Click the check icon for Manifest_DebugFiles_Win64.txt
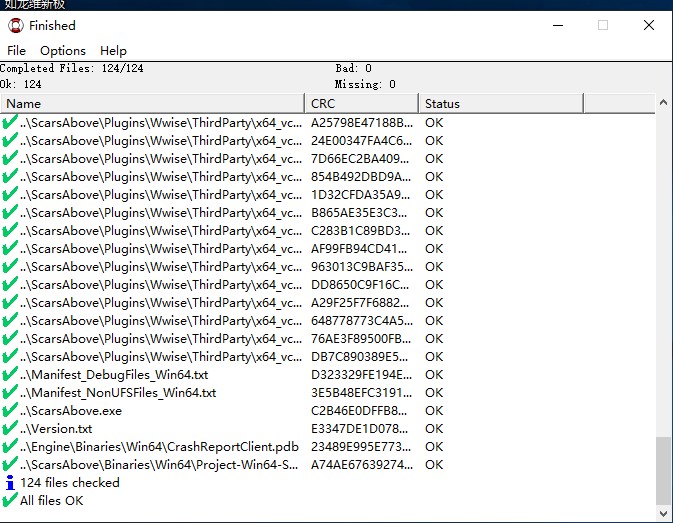 9,375
